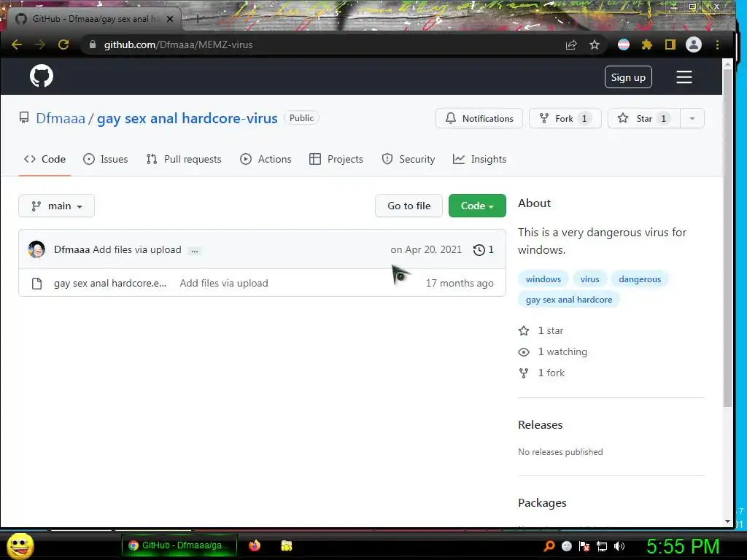Click the 5:55 PM taskbar clock

(682, 546)
